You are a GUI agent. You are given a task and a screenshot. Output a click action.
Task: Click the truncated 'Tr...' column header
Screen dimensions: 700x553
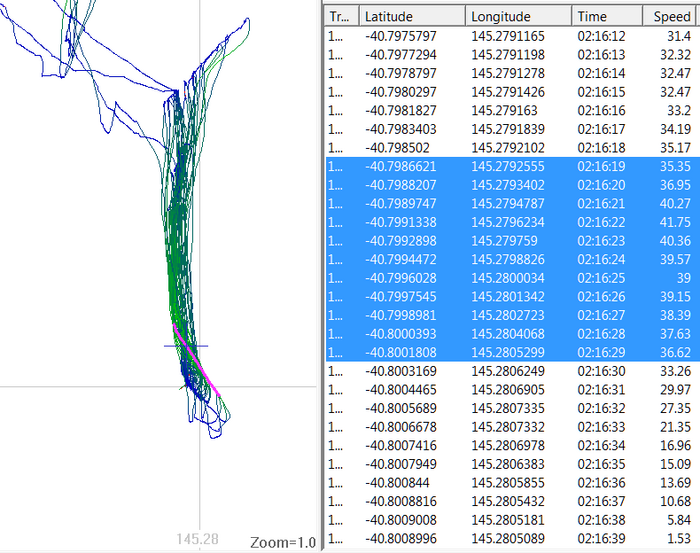(340, 17)
